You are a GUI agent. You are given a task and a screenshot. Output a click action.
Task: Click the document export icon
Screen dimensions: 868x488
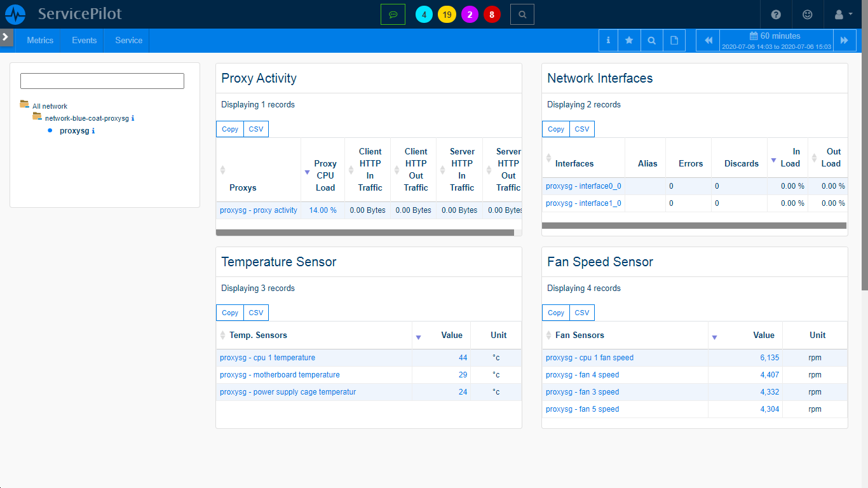pyautogui.click(x=674, y=40)
